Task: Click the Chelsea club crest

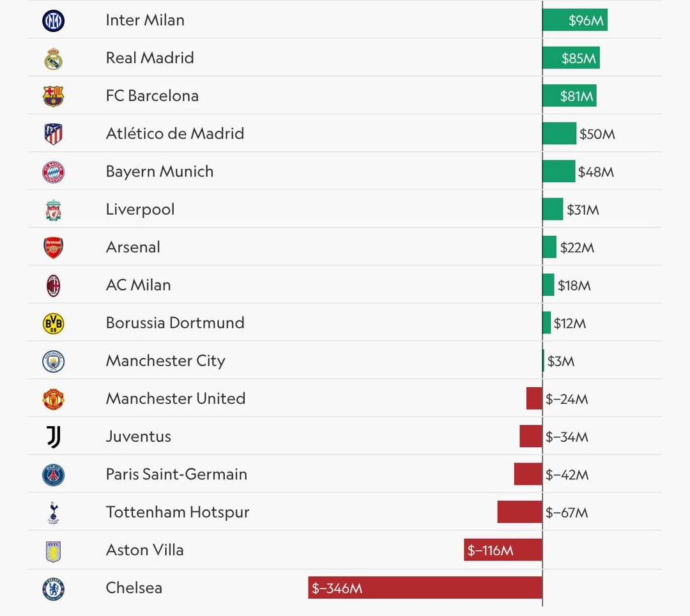Action: coord(54,589)
